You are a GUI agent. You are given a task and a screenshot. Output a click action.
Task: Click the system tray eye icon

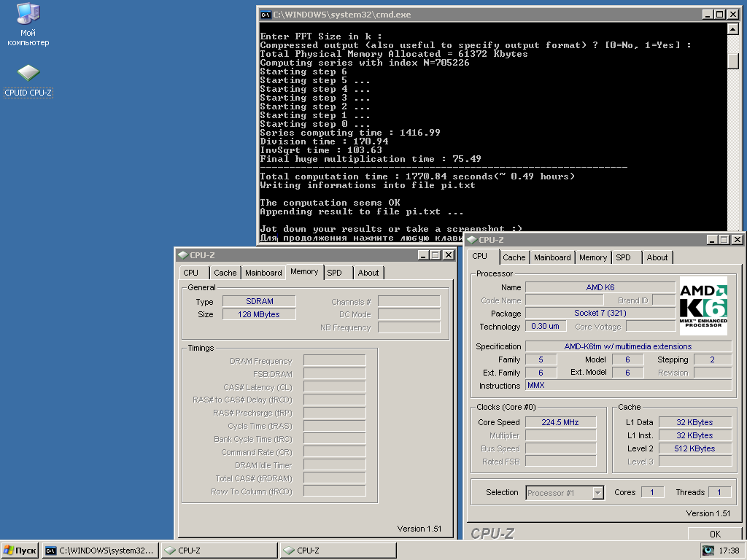[709, 551]
